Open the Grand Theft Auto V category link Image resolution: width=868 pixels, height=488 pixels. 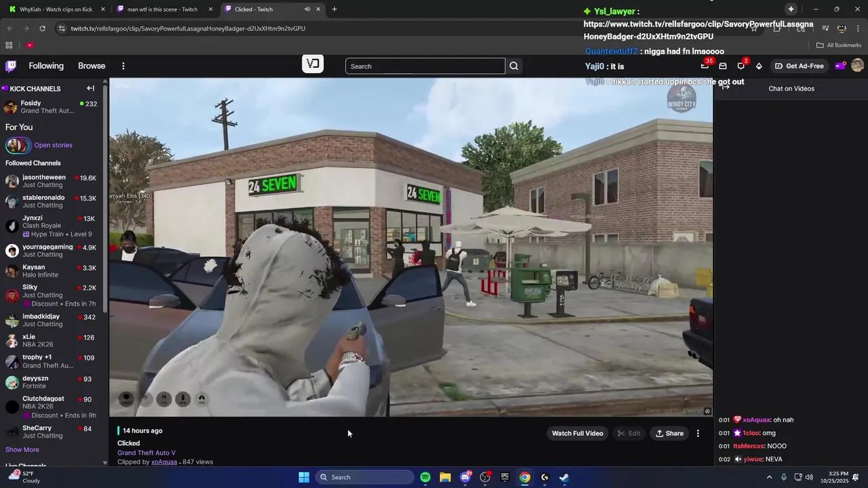(146, 453)
